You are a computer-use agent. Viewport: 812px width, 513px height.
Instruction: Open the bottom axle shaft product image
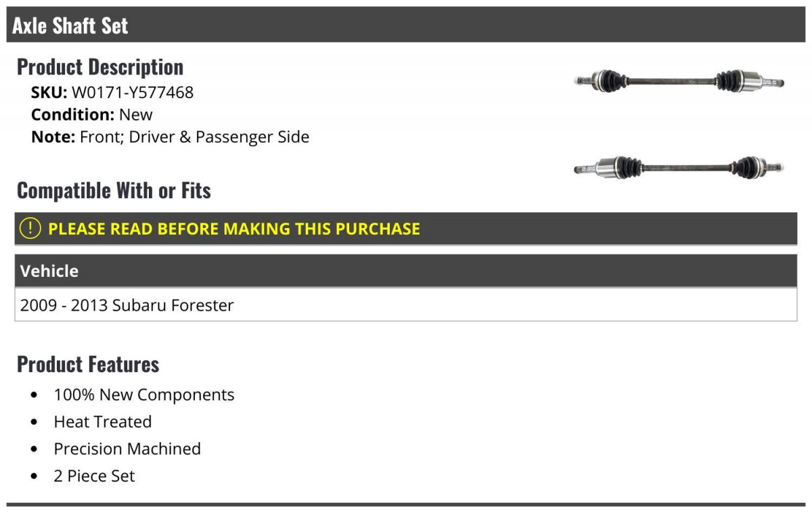(x=679, y=166)
